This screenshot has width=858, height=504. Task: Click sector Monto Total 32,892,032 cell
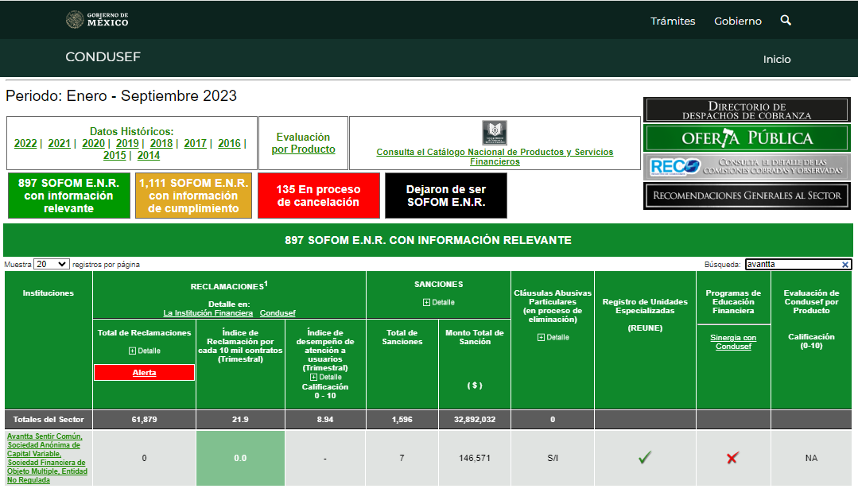[475, 420]
